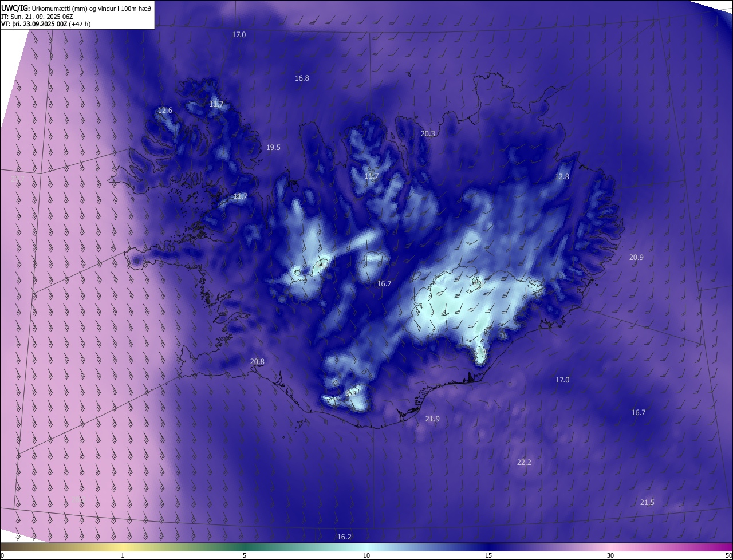The height and width of the screenshot is (560, 733).
Task: Click the 20.3 value label on the map
Action: coord(428,133)
